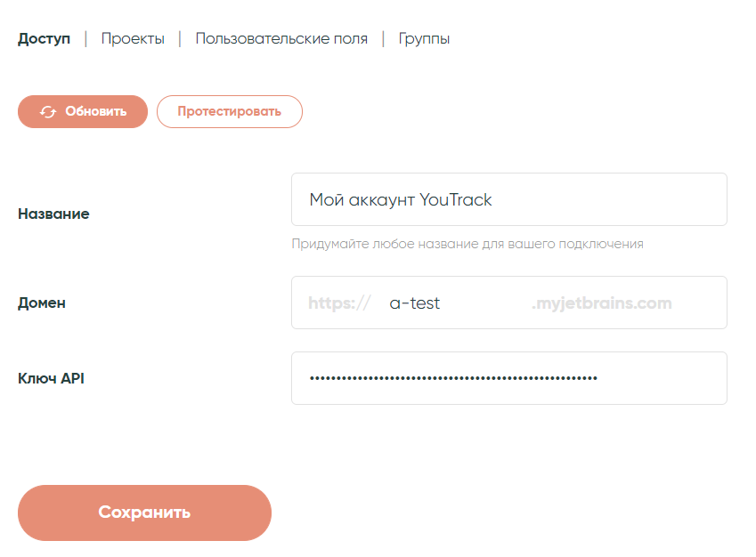The width and height of the screenshot is (756, 557).
Task: Click the refresh arrows icon in Обновить
Action: click(x=48, y=112)
